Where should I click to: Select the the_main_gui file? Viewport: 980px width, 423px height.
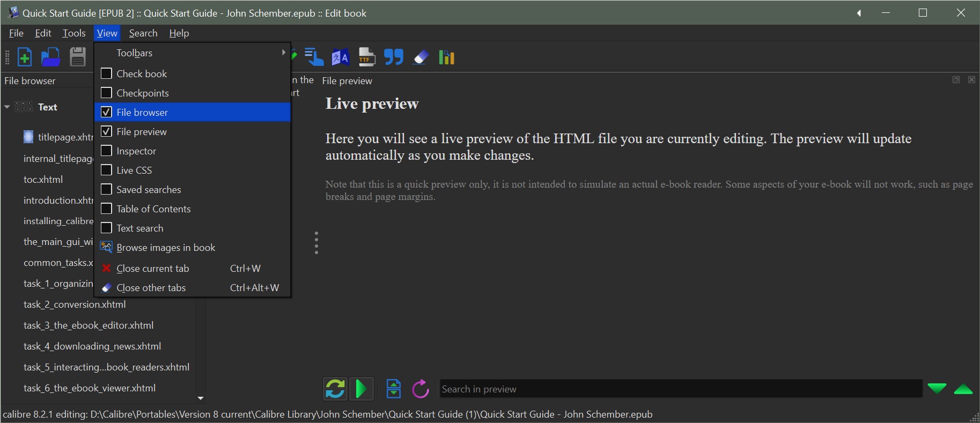[x=58, y=241]
